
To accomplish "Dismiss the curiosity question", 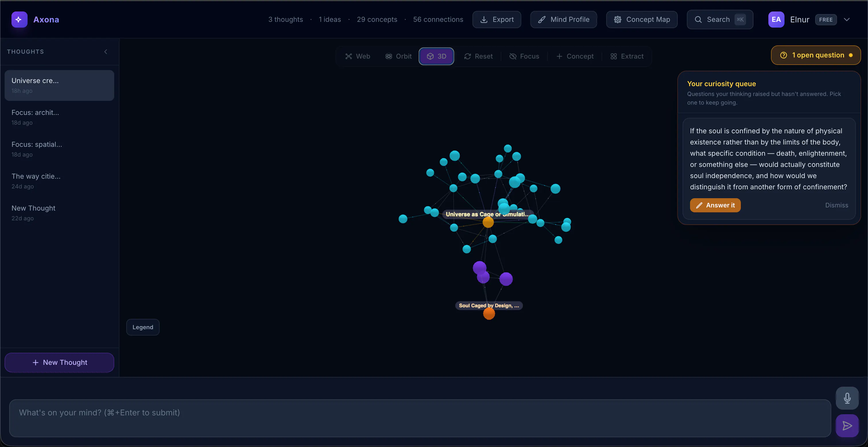I will (x=836, y=205).
